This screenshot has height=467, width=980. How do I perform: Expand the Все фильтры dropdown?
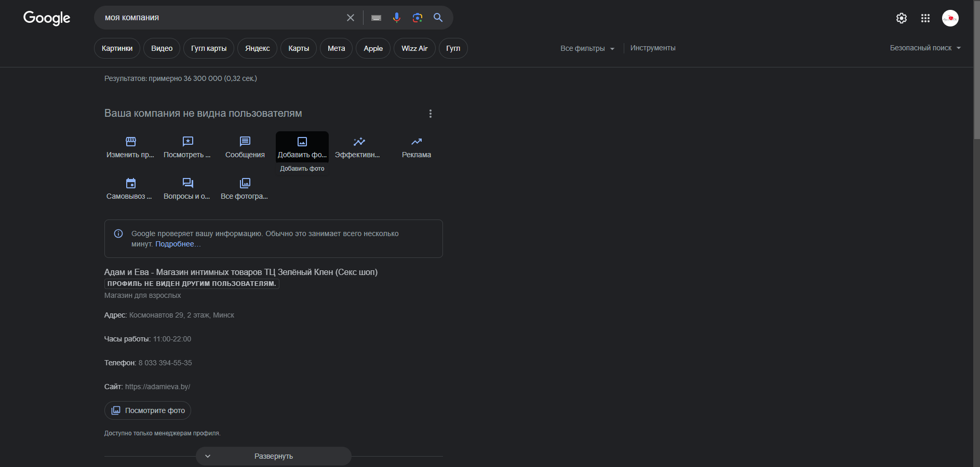587,48
